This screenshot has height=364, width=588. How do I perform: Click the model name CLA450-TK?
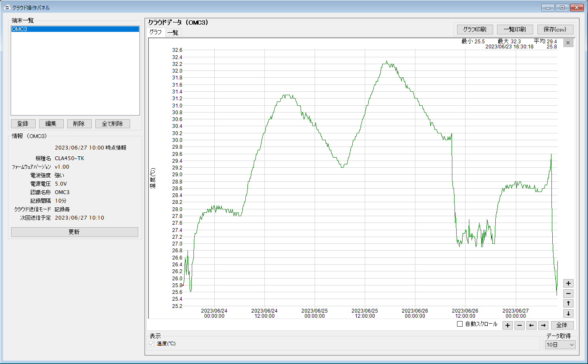[70, 158]
